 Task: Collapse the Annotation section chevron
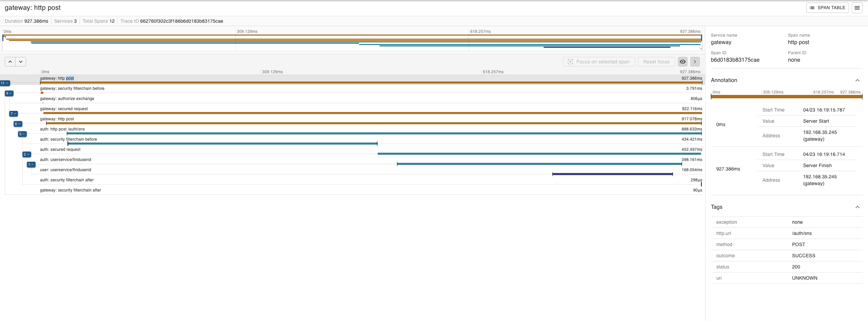tap(857, 80)
